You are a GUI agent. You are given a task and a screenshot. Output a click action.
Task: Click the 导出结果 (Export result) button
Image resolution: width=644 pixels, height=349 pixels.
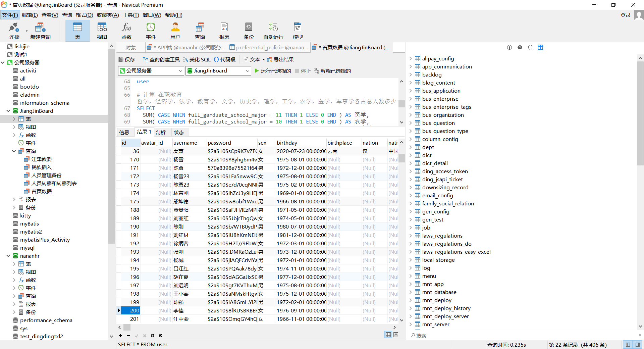(x=280, y=59)
